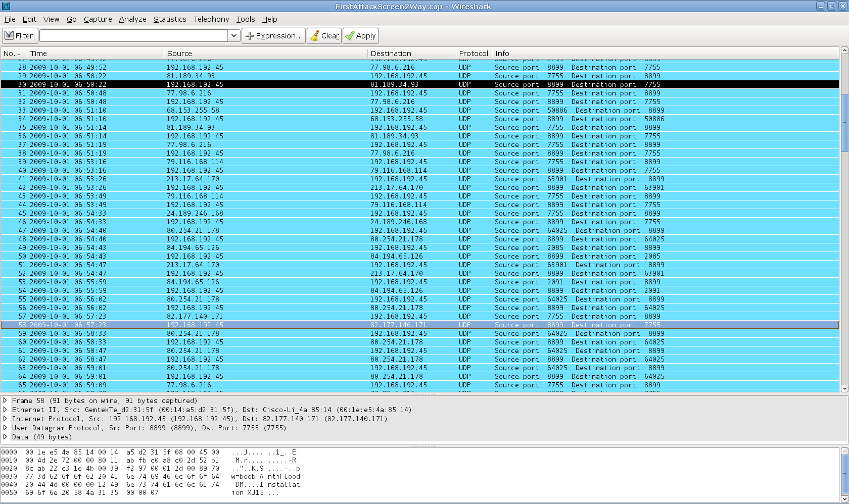Click hex offset 0030 row bytes

click(x=122, y=476)
